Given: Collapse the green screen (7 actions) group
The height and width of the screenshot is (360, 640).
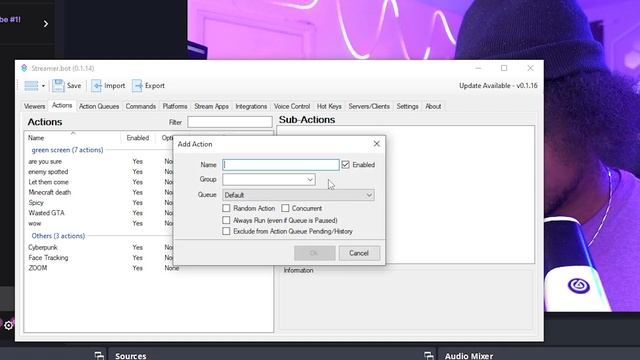Looking at the screenshot, I should 67,150.
